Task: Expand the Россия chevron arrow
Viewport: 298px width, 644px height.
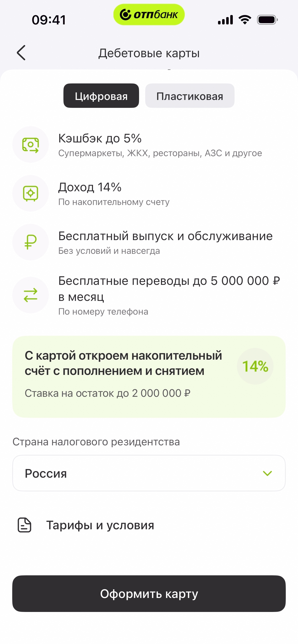Action: (267, 473)
